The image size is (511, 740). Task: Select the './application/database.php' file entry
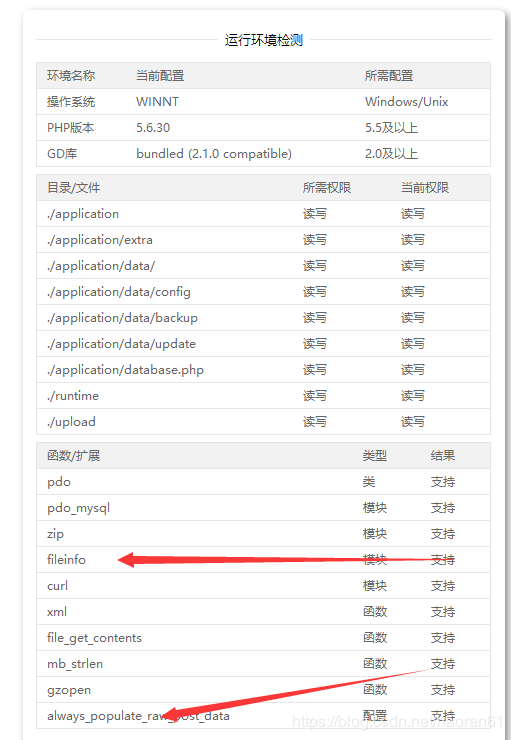click(125, 370)
